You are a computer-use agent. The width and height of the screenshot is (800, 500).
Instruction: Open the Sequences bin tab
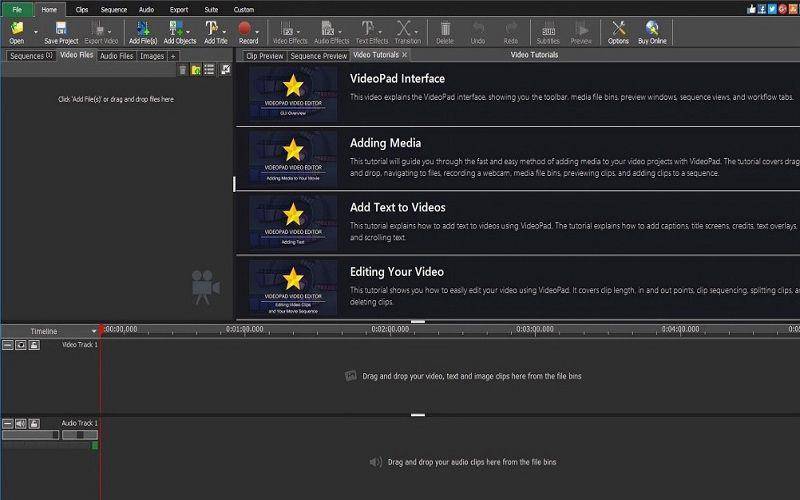coord(31,56)
